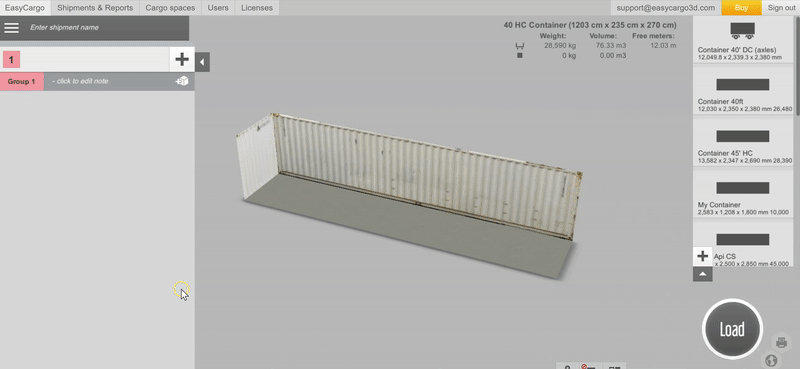Choose the Container 45' HC cargo space
The height and width of the screenshot is (369, 800).
[x=743, y=142]
